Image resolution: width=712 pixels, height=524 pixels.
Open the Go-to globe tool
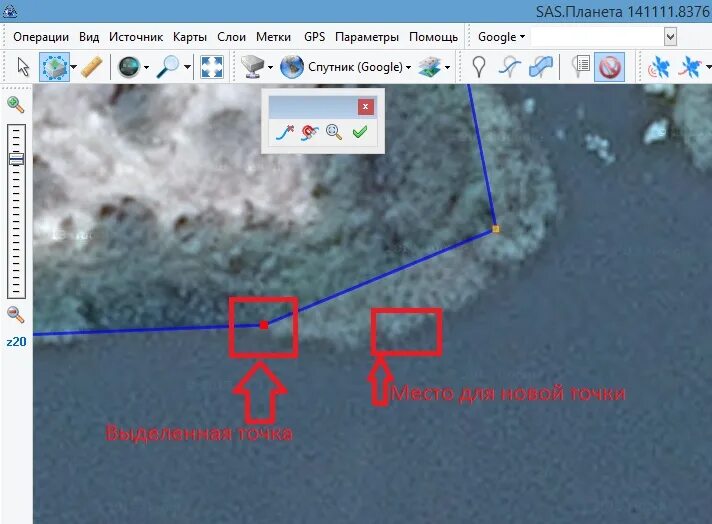click(x=129, y=67)
